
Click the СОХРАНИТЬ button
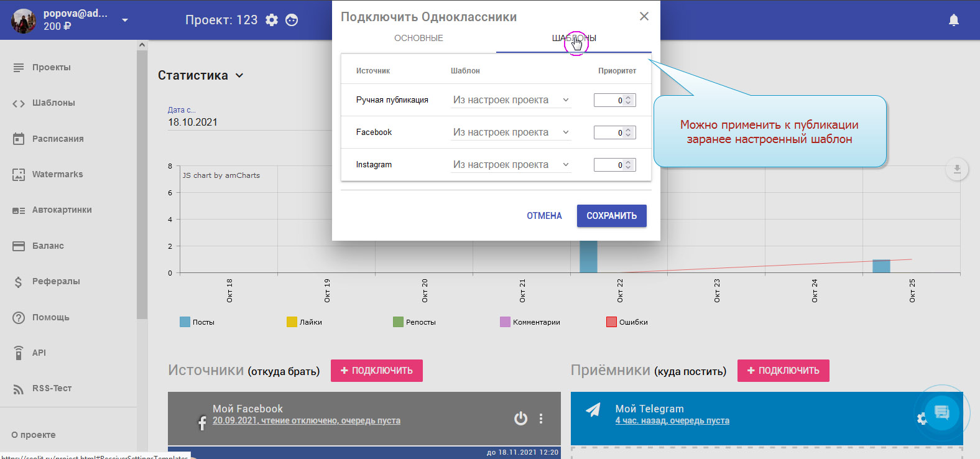[x=611, y=216]
